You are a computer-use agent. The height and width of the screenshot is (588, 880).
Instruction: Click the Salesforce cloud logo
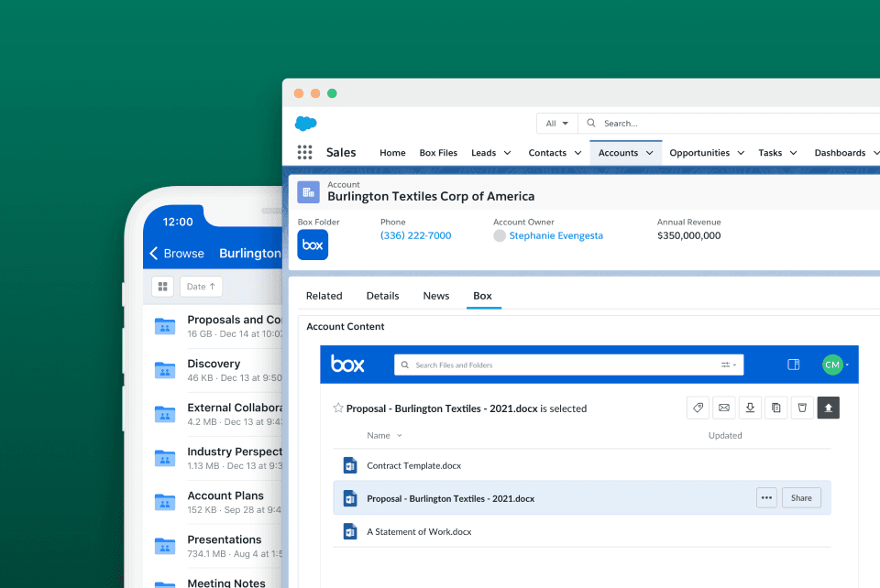coord(306,124)
